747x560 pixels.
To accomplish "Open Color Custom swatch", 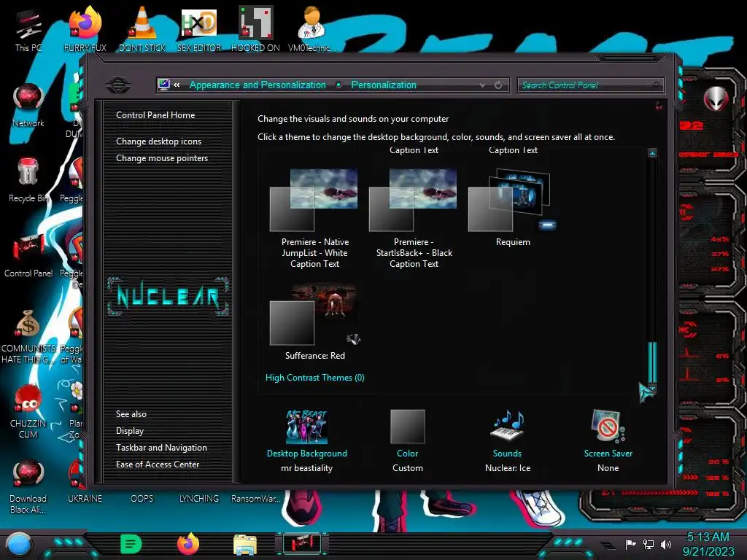I will pos(407,426).
